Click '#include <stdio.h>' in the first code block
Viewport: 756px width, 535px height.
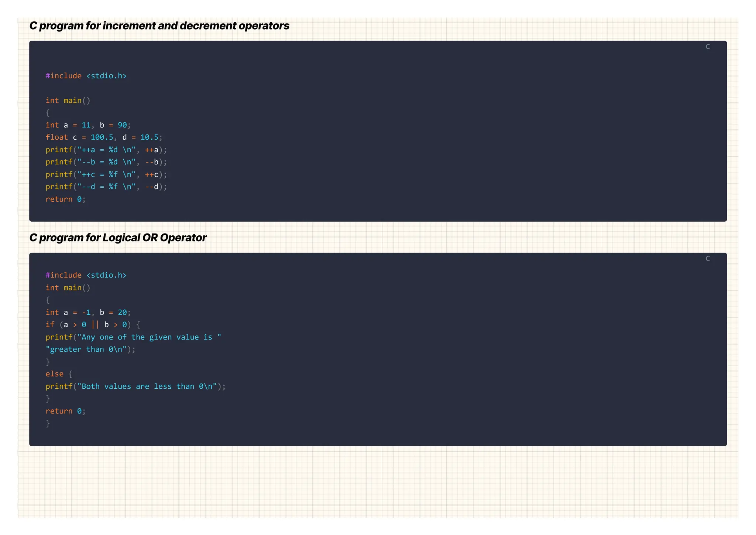click(x=86, y=76)
